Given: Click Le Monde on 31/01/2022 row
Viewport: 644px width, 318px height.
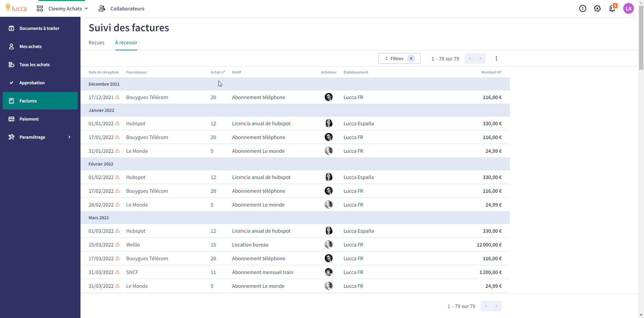Looking at the screenshot, I should [x=137, y=151].
